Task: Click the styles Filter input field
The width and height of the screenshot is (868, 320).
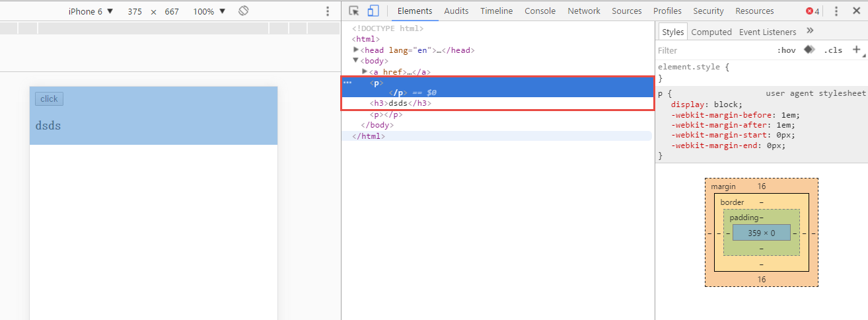Action: pyautogui.click(x=713, y=50)
